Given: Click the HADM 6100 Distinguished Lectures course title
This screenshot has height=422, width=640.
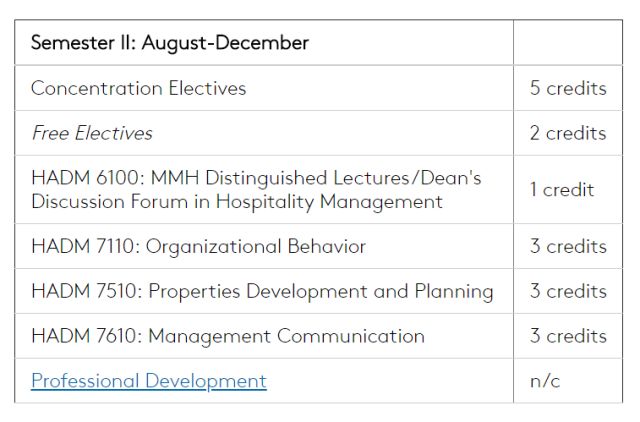Looking at the screenshot, I should coord(256,190).
